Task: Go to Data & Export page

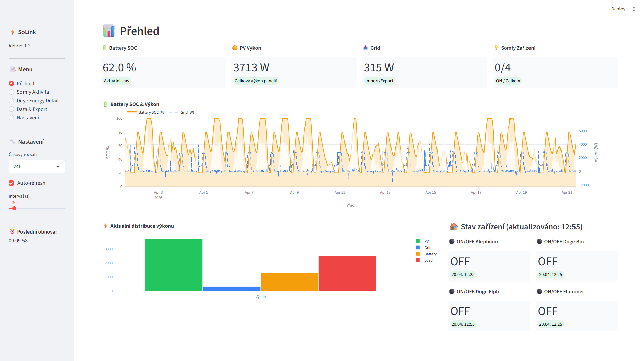Action: [11, 109]
